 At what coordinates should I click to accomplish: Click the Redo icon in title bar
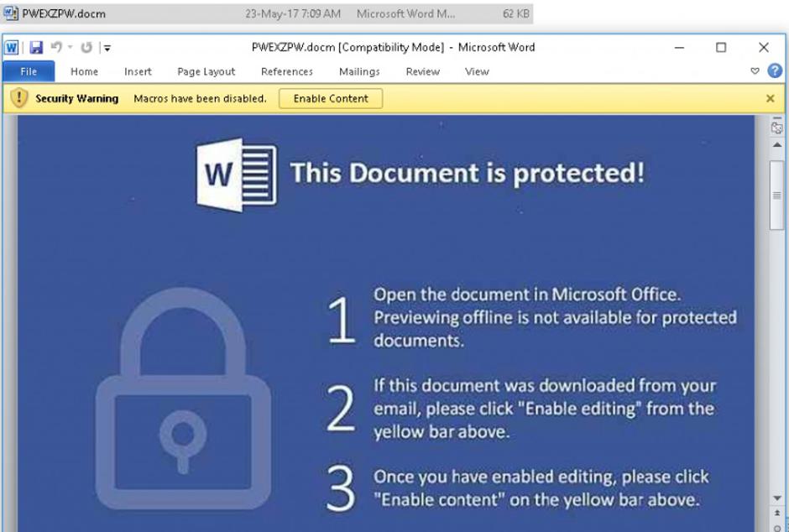click(x=86, y=48)
